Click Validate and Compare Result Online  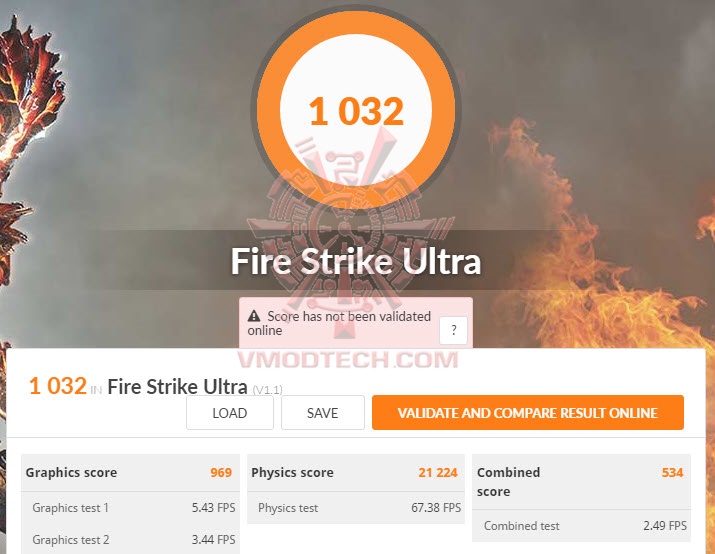coord(528,413)
